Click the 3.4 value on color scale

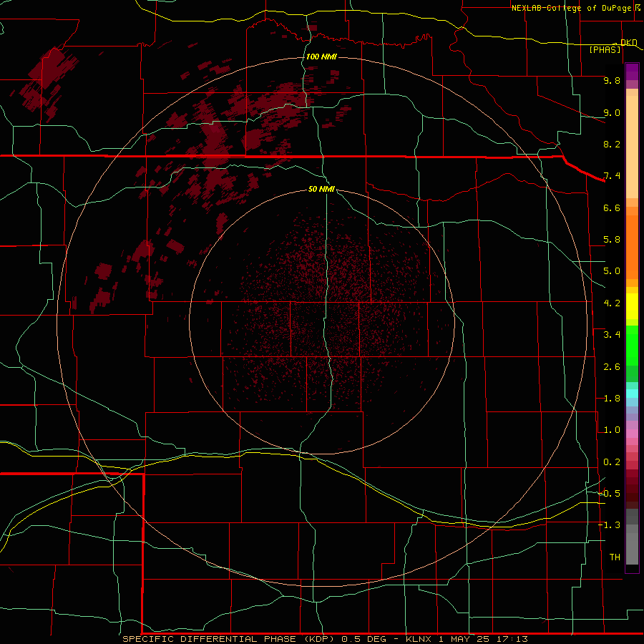[x=612, y=335]
